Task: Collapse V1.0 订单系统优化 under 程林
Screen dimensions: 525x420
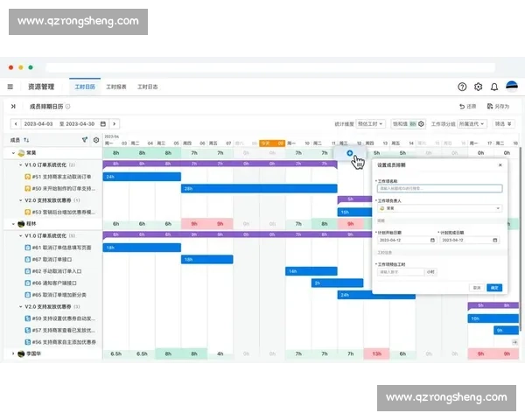Action: click(x=20, y=235)
